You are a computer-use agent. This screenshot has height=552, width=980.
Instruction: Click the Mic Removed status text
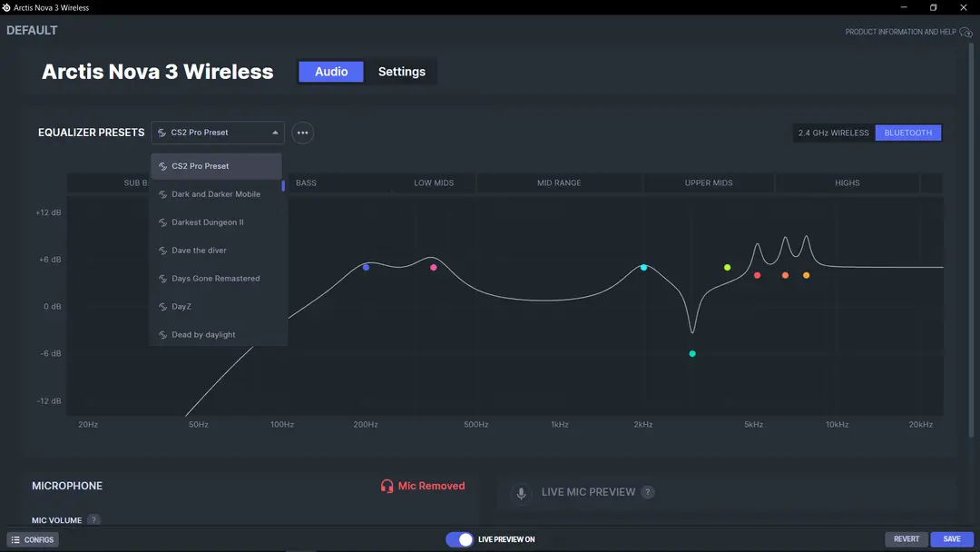431,486
